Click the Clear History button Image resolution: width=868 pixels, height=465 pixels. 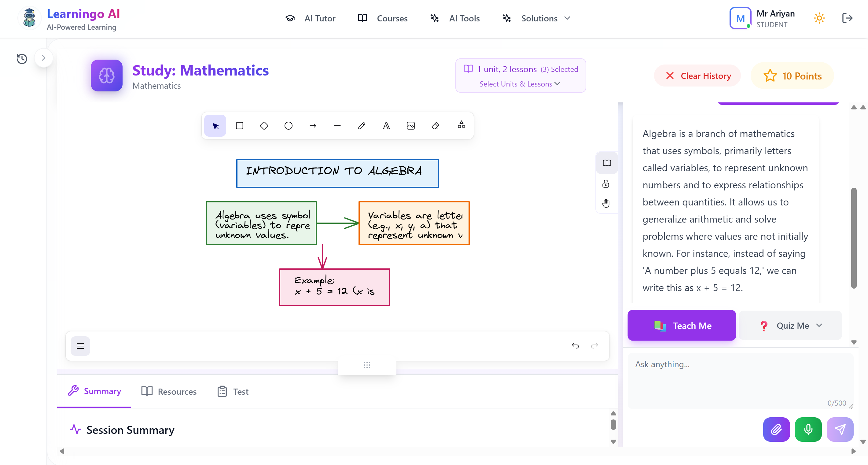[x=697, y=76]
